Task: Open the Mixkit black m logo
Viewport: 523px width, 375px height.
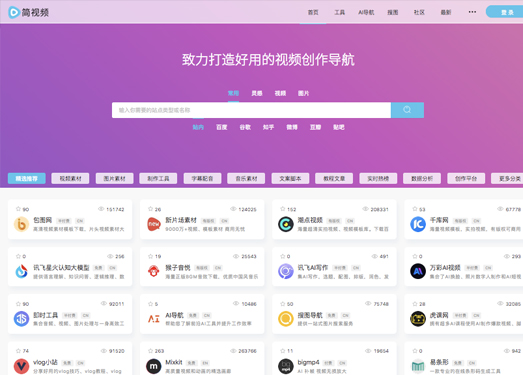Action: click(x=154, y=366)
